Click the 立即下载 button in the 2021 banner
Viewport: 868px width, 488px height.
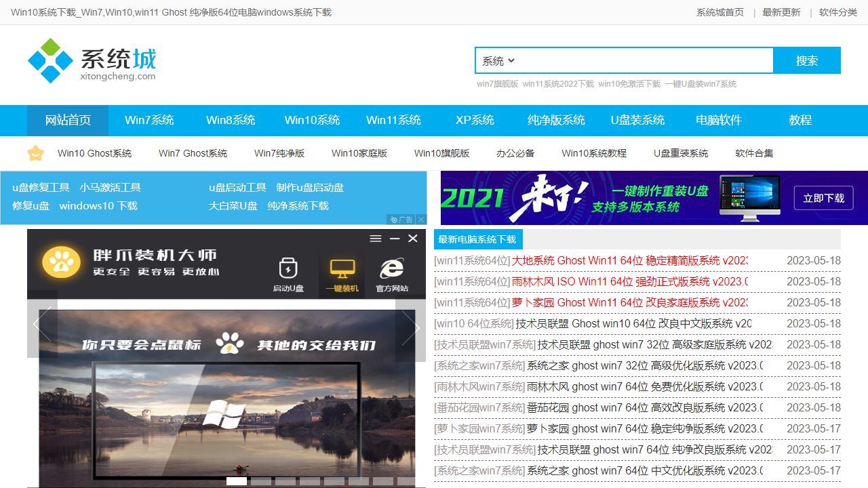tap(824, 198)
